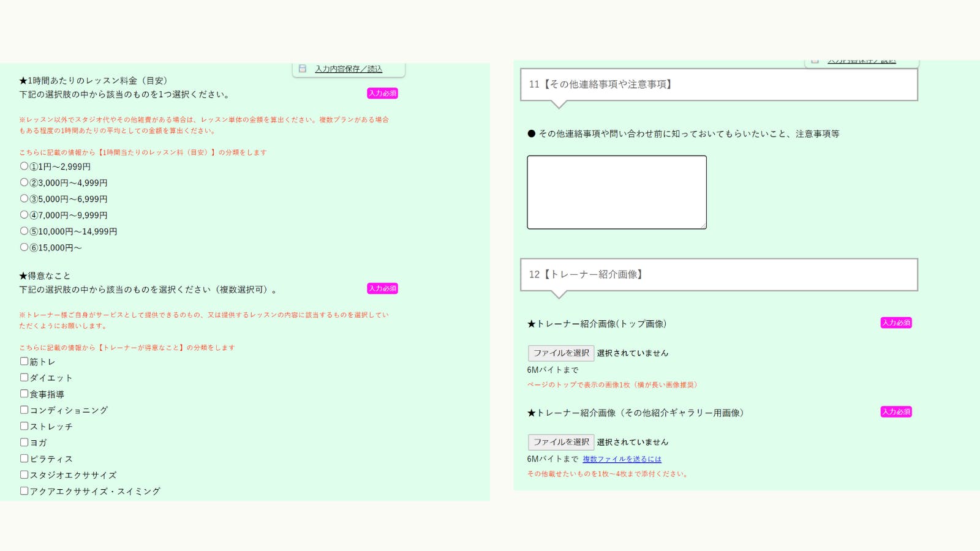This screenshot has height=551, width=980.
Task: Open the 複数ファイルを送るには link
Action: [x=622, y=459]
